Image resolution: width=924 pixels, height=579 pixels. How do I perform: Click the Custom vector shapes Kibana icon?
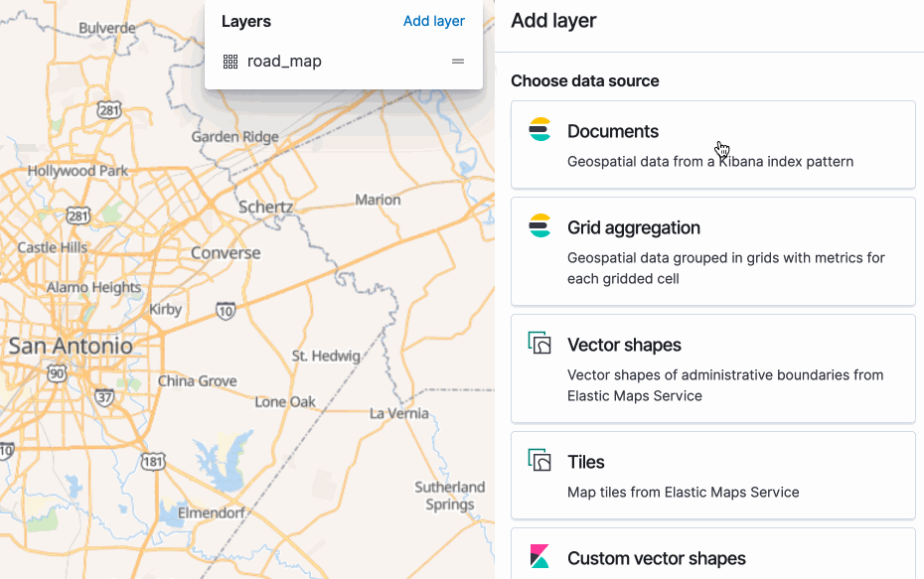[539, 556]
